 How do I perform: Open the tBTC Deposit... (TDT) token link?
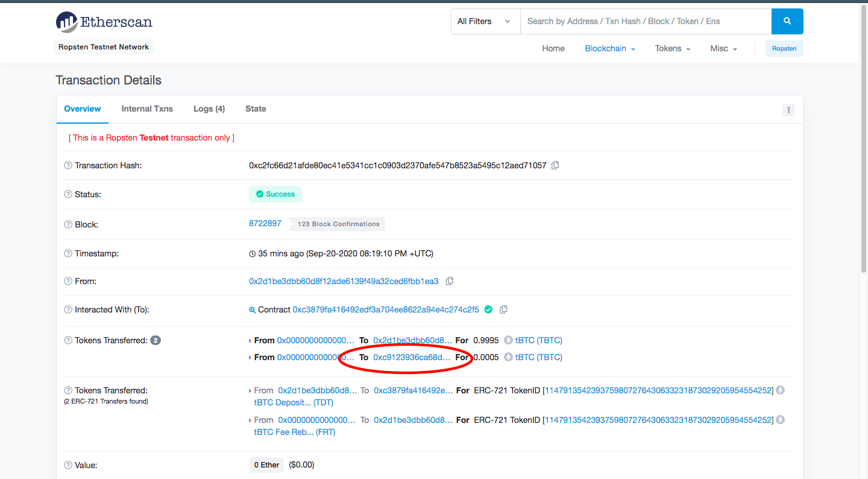(294, 402)
